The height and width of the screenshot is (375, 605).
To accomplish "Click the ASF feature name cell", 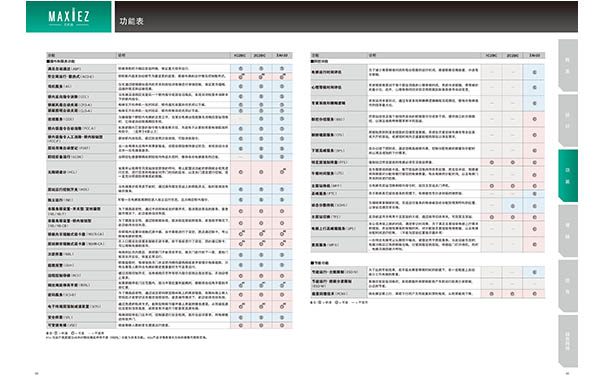I will 81,69.
